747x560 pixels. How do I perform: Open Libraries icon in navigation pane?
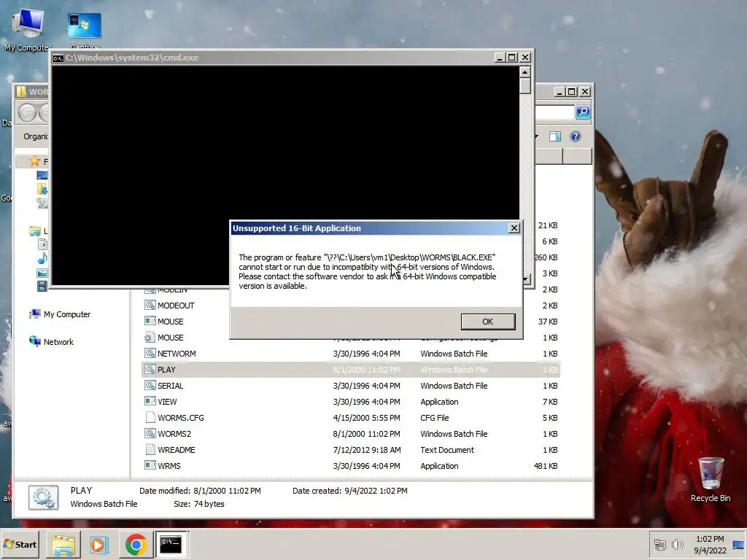pyautogui.click(x=35, y=231)
